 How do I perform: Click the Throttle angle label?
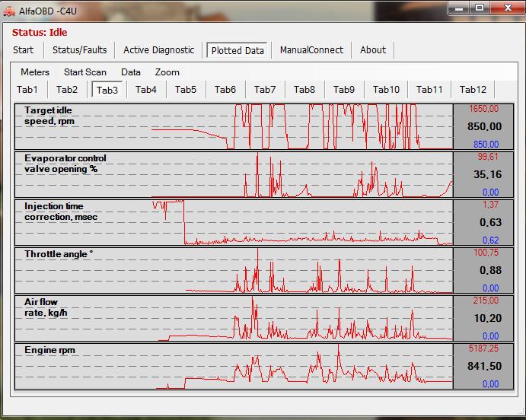(59, 254)
